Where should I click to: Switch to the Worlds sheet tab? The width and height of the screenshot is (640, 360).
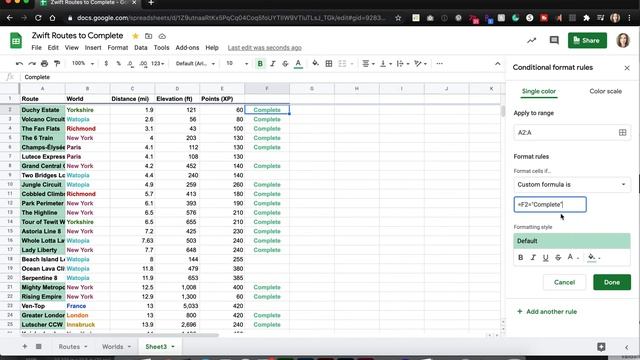tap(113, 347)
